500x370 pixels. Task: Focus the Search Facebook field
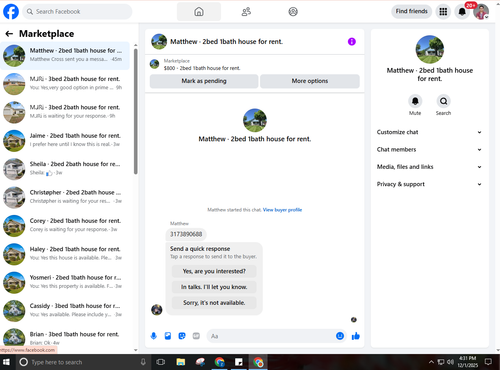(x=77, y=12)
